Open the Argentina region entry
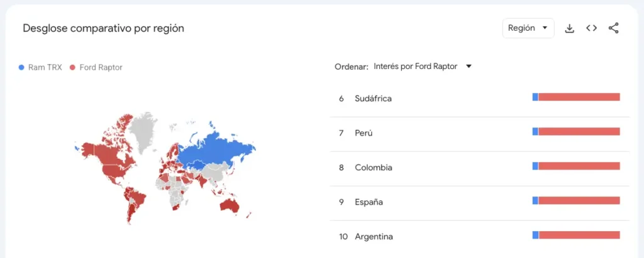This screenshot has height=258, width=644. pos(374,237)
